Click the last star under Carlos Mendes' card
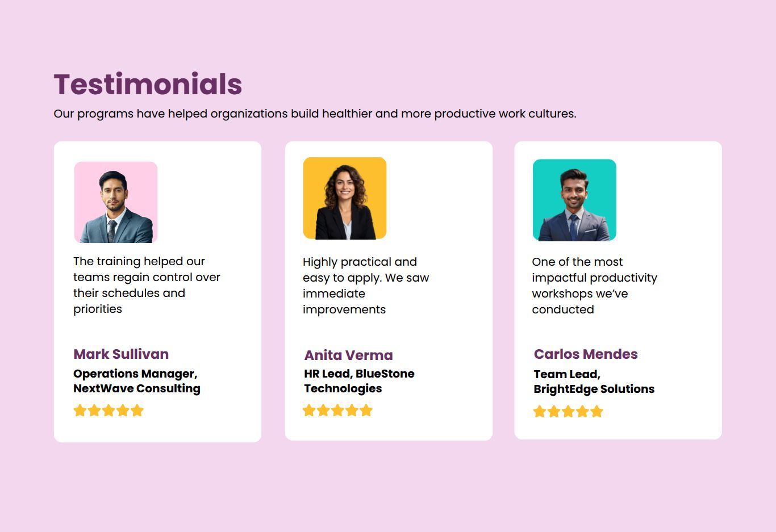Viewport: 776px width, 532px height. point(596,412)
